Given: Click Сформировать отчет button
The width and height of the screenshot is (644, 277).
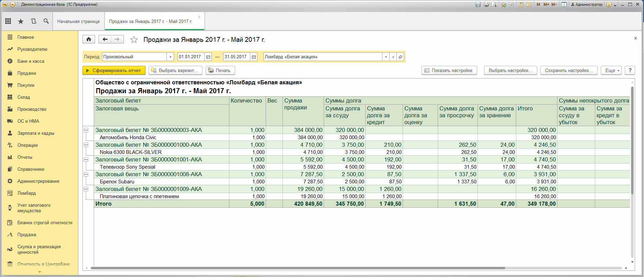Looking at the screenshot, I should (114, 70).
